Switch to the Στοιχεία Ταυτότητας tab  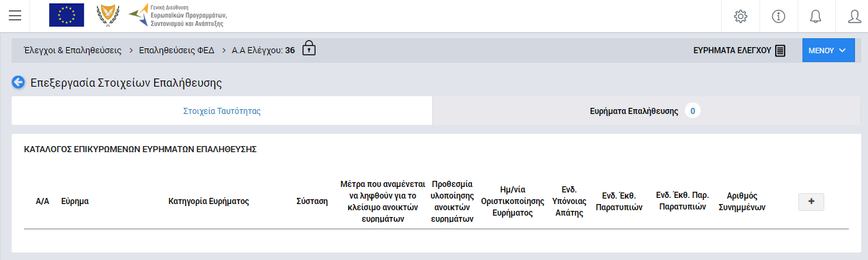tap(222, 111)
